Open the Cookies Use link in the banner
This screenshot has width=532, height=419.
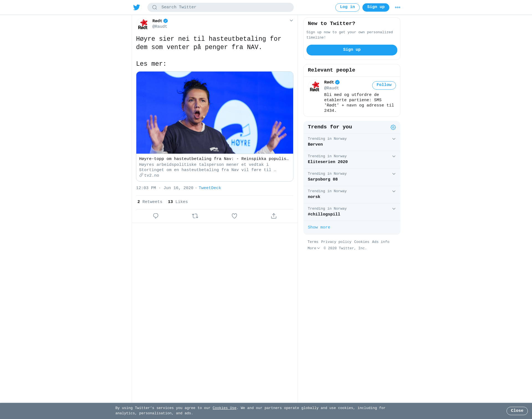[x=224, y=408]
